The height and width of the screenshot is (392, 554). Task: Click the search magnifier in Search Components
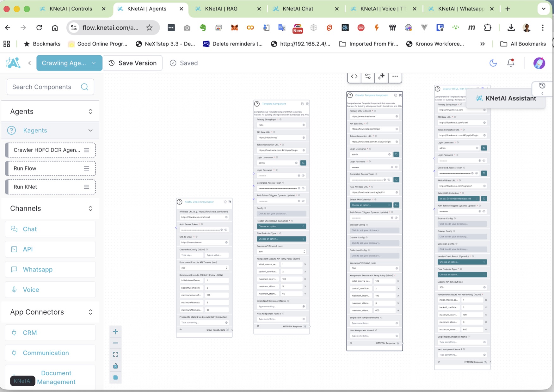(x=84, y=87)
